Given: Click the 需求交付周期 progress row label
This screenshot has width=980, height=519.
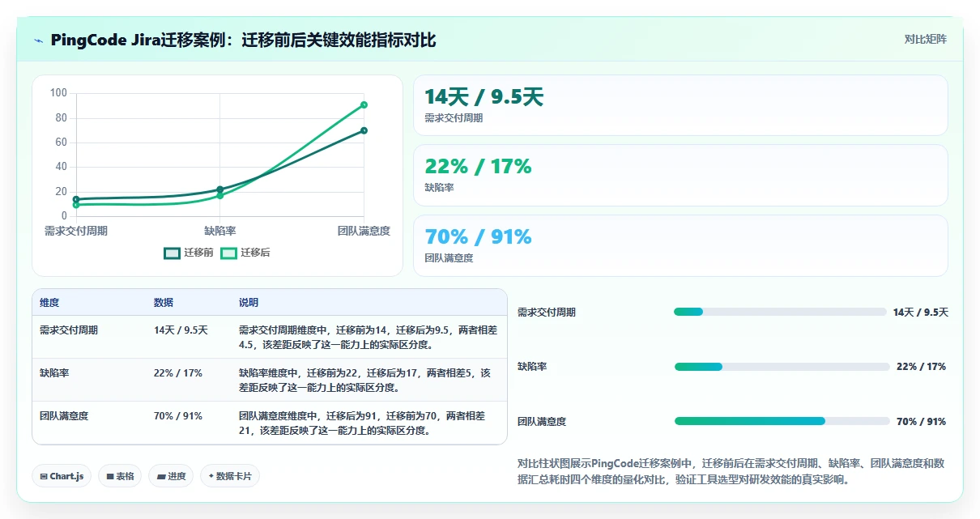Looking at the screenshot, I should 547,313.
